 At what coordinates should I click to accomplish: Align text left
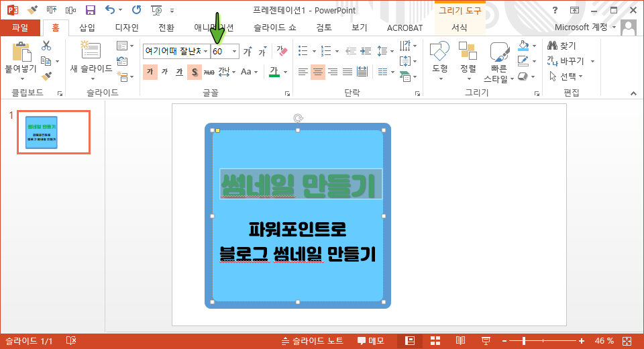pos(303,72)
